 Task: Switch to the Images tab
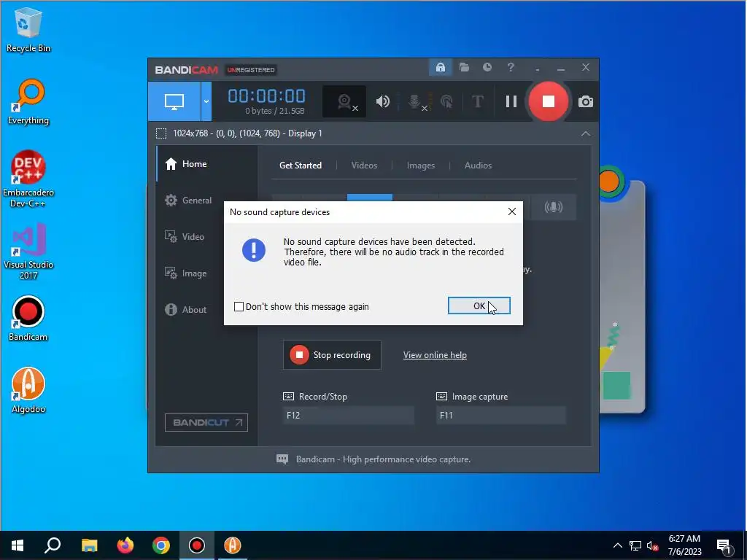coord(421,166)
